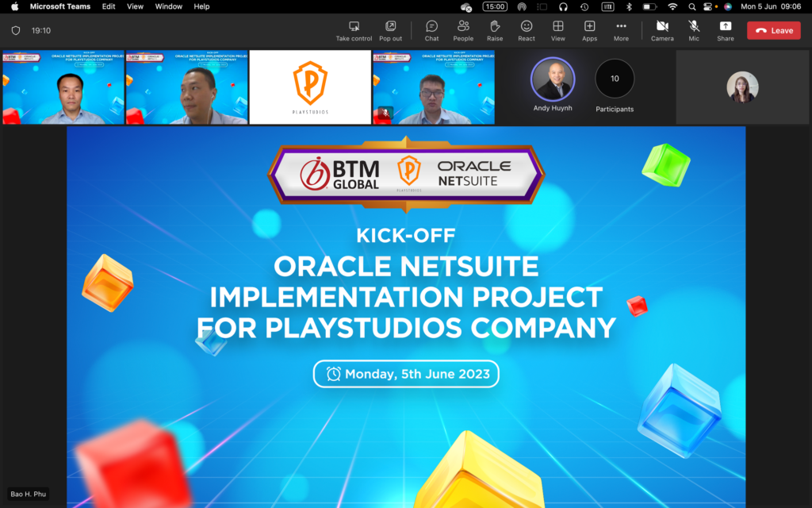Click the Oracle NetSuite logo on slide

(474, 174)
